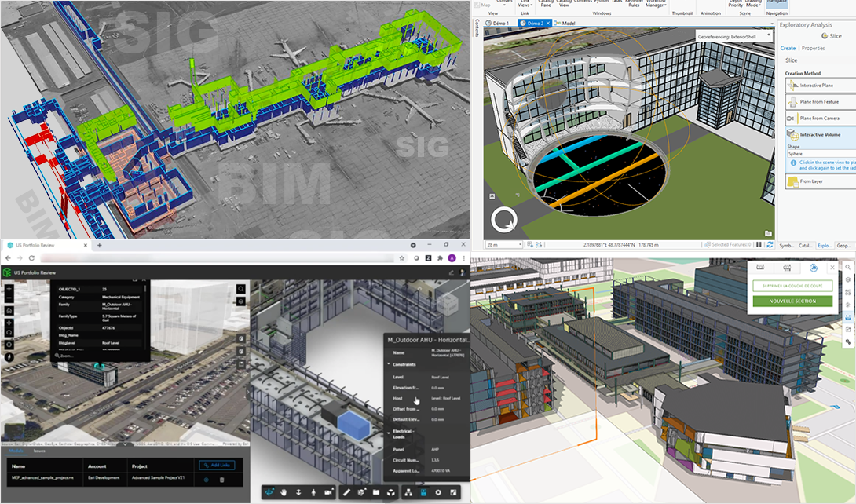Click the Add Links button
Screen dimensions: 856x504
click(x=216, y=466)
